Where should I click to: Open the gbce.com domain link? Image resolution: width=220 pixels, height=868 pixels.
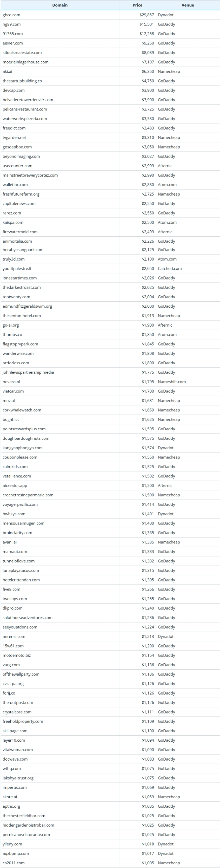click(11, 15)
